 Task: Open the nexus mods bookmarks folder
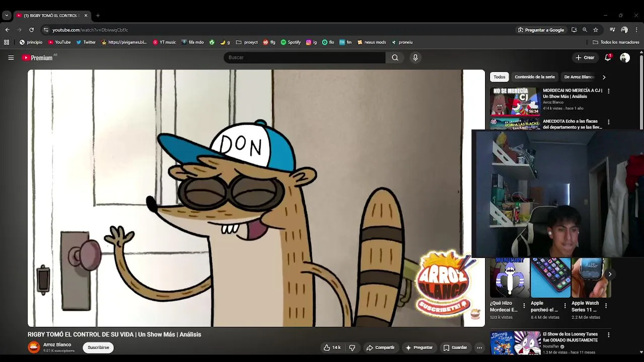(372, 42)
